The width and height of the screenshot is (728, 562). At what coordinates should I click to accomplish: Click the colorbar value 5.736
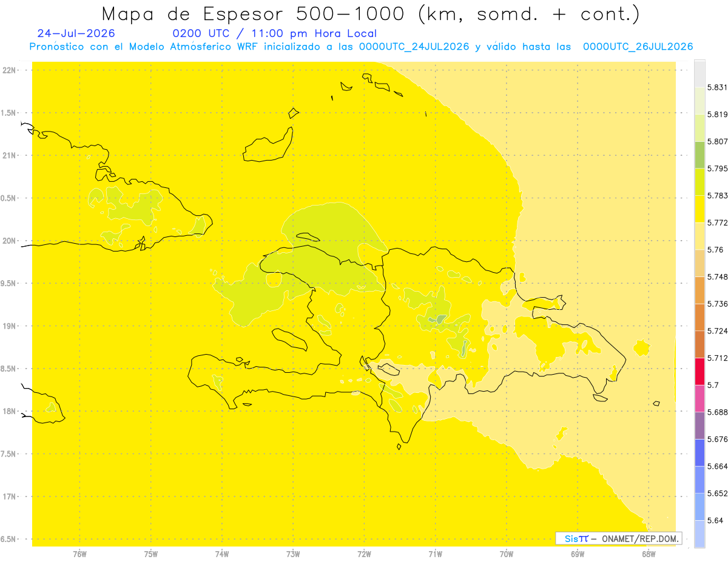point(717,304)
